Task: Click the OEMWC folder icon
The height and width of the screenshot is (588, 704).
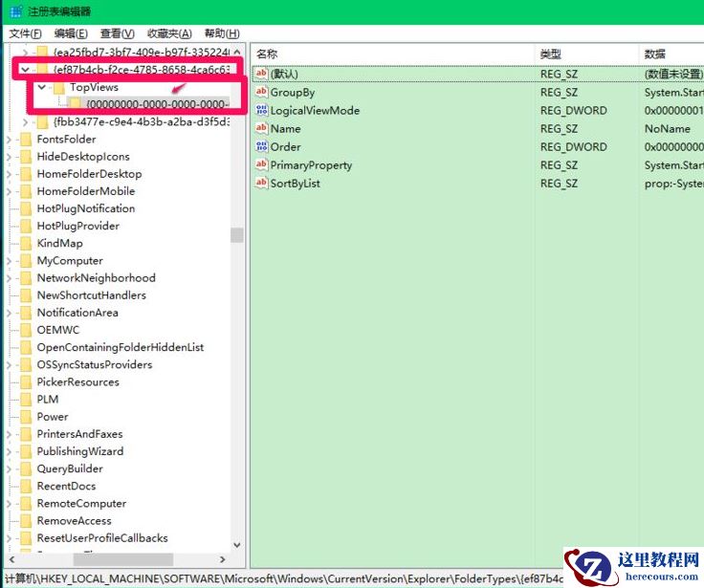Action: pyautogui.click(x=26, y=331)
